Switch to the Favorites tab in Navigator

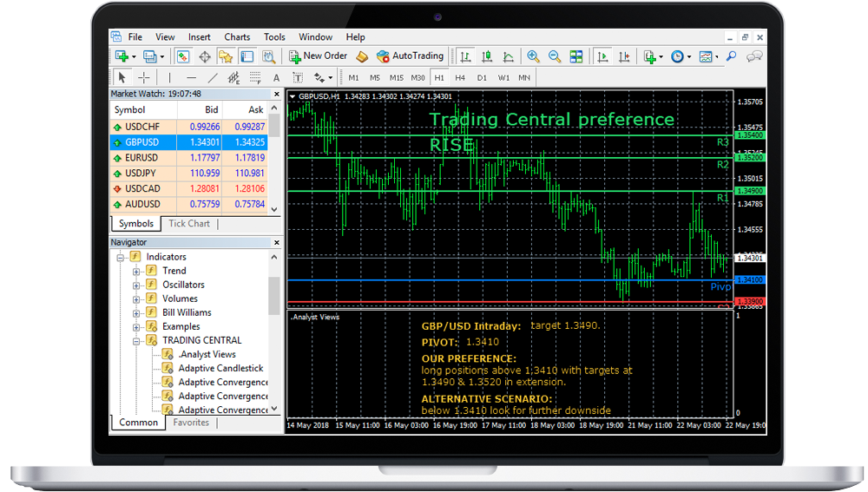point(191,423)
